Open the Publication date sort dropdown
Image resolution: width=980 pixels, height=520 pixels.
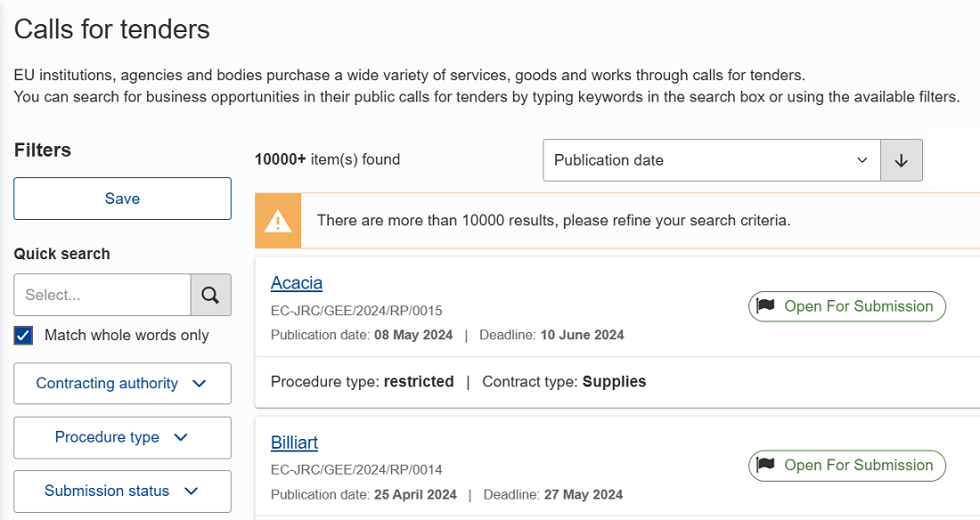[712, 160]
